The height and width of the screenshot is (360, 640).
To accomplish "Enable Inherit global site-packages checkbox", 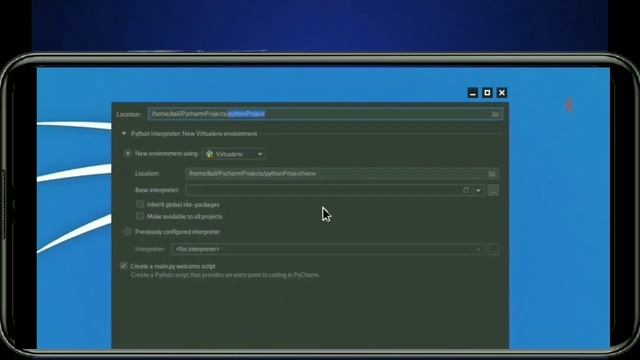I will pos(140,204).
